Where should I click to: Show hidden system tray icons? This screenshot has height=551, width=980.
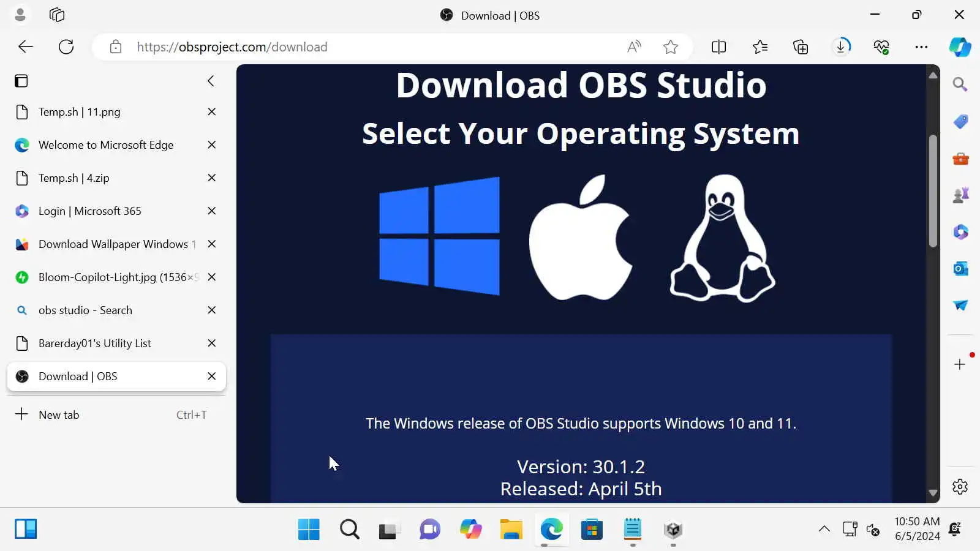[824, 529]
